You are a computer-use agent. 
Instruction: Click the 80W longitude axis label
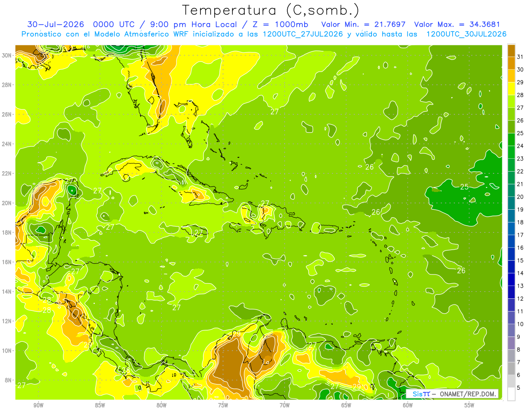click(161, 405)
